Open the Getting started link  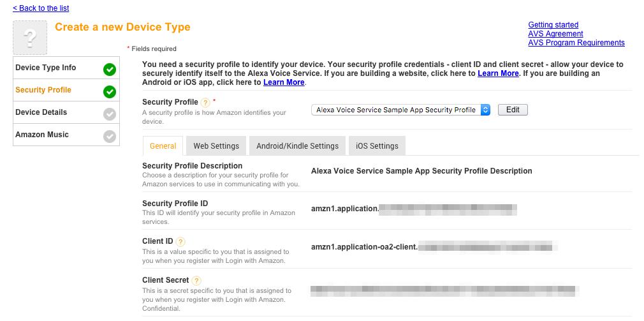coord(553,25)
